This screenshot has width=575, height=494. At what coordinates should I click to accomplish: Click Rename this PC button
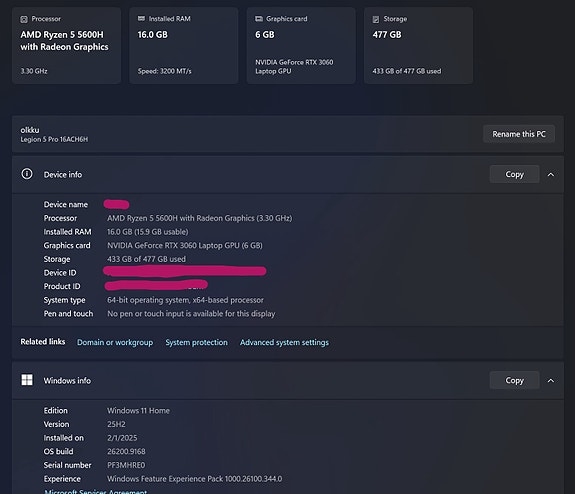pos(519,134)
